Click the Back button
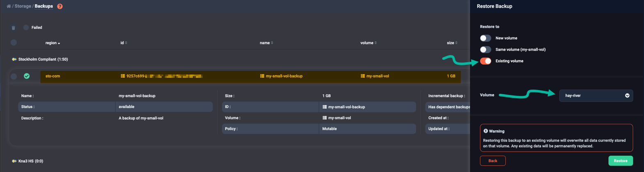Image resolution: width=644 pixels, height=172 pixels. [493, 161]
